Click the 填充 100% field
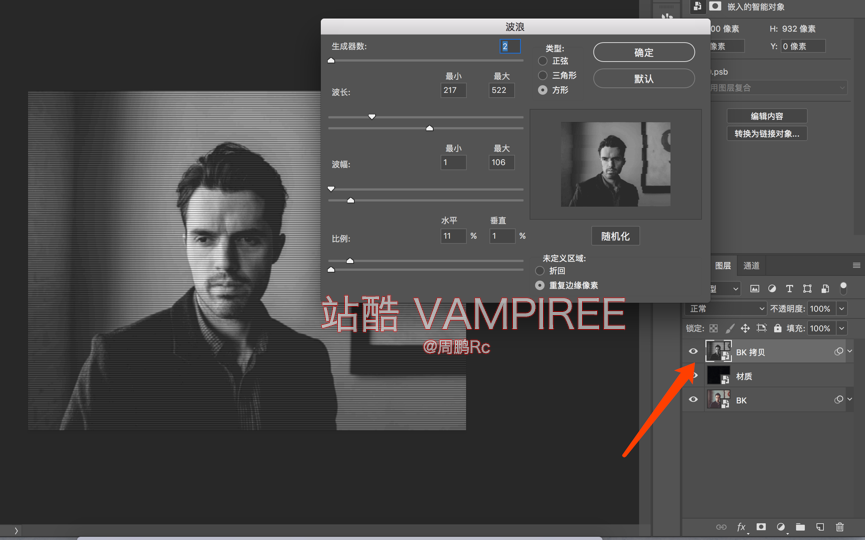 point(823,328)
